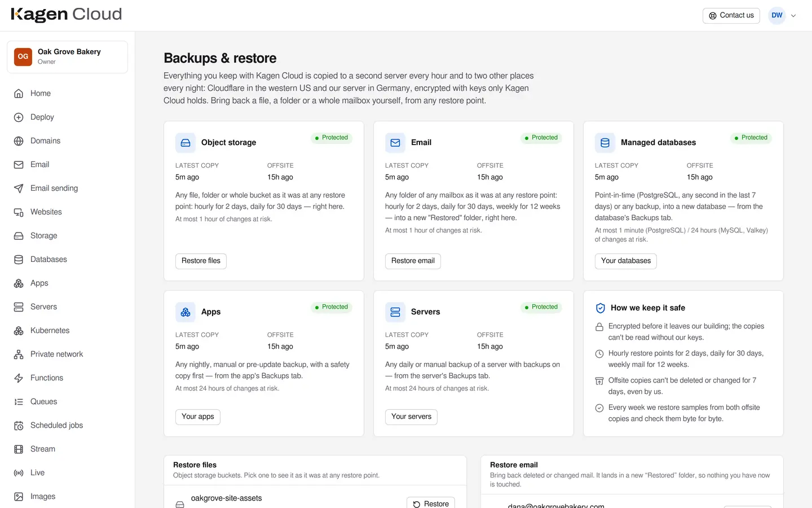Open Your databases button

pyautogui.click(x=626, y=261)
